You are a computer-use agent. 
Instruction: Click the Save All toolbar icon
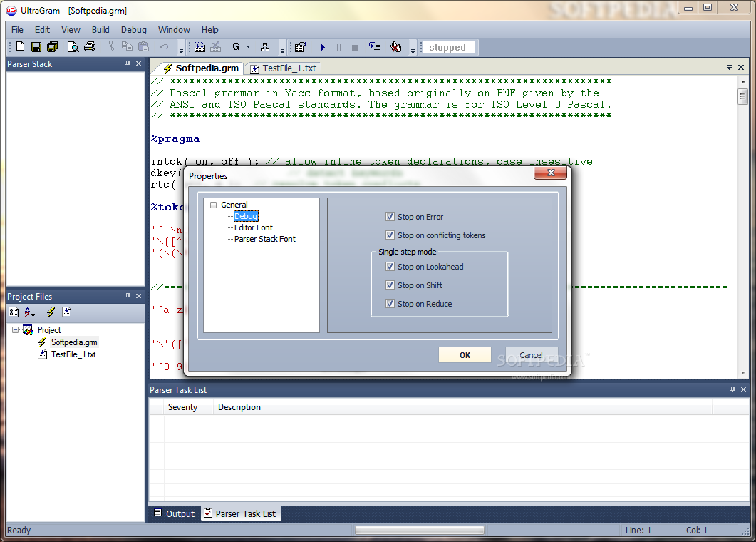[53, 47]
